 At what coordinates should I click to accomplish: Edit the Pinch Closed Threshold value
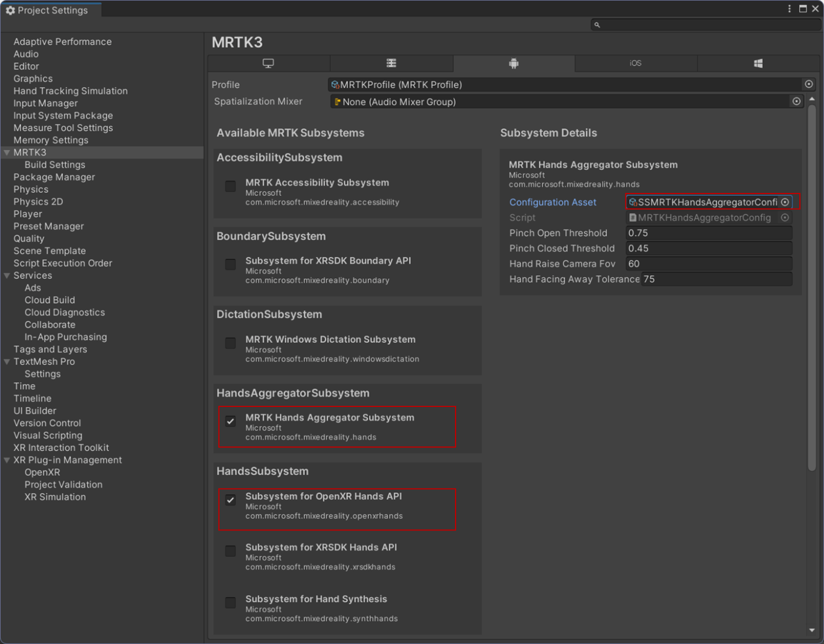[x=709, y=248]
